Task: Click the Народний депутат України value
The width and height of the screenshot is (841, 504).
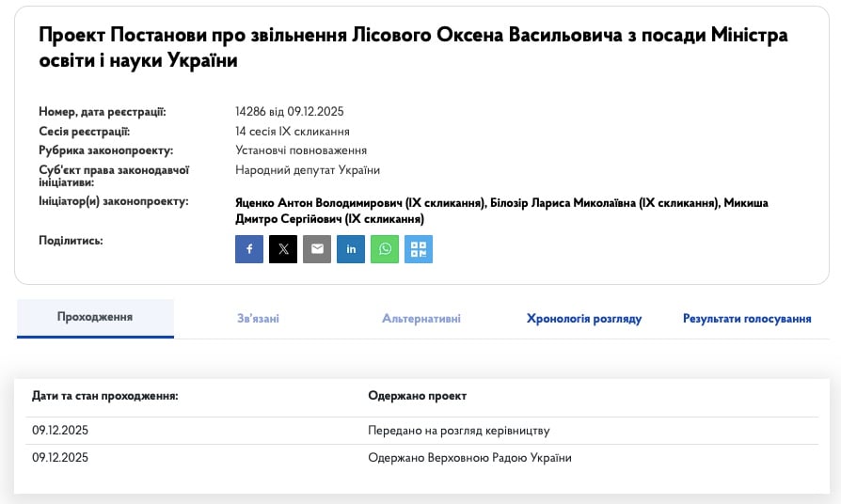Action: click(x=308, y=170)
